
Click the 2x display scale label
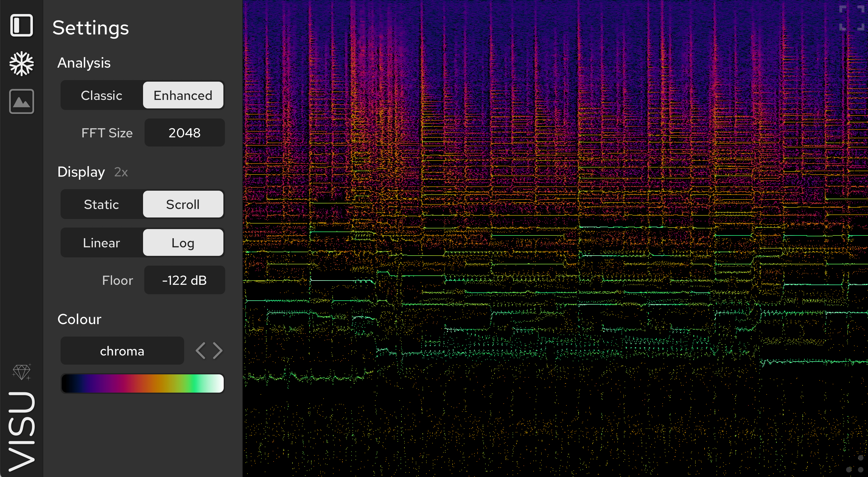(x=121, y=172)
